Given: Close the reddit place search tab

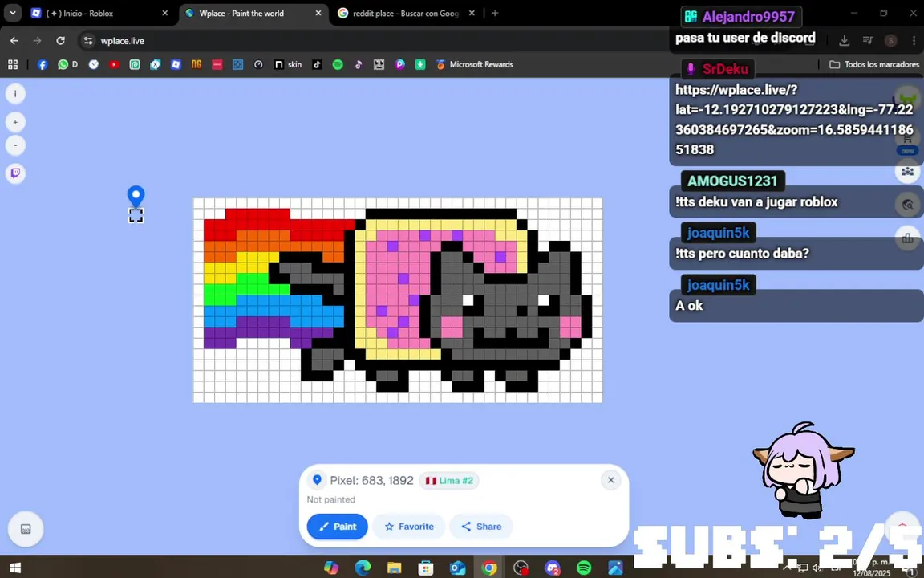Looking at the screenshot, I should (472, 13).
